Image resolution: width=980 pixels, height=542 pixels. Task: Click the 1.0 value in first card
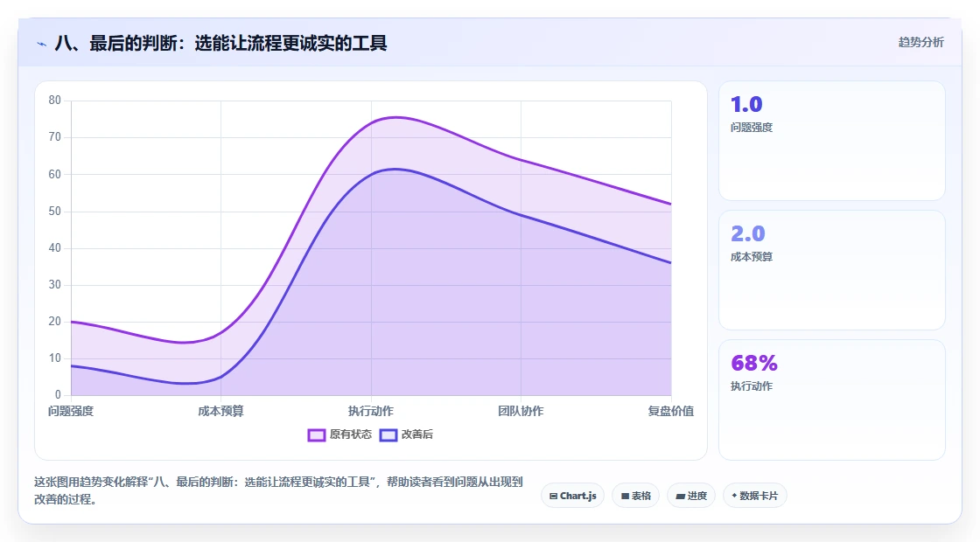[x=746, y=104]
